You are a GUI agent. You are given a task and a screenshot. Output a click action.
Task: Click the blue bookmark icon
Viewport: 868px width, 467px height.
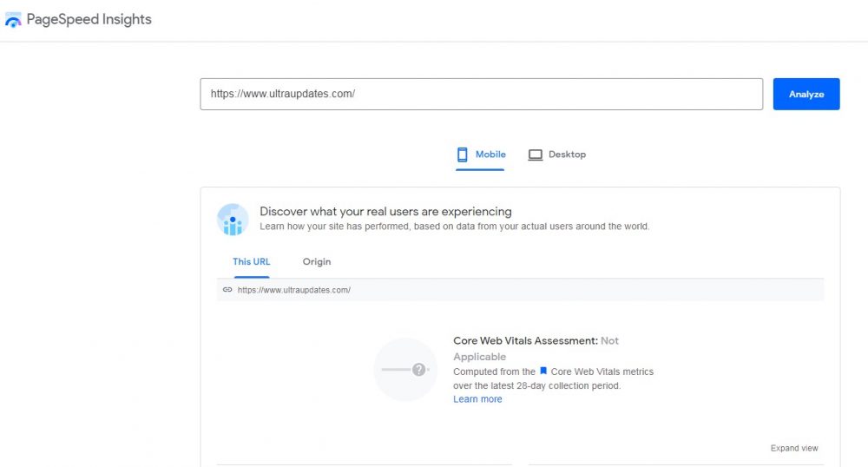[x=543, y=372]
